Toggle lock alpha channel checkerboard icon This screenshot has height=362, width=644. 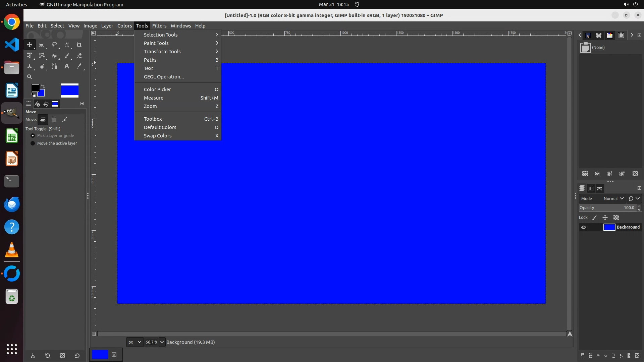coord(616,218)
